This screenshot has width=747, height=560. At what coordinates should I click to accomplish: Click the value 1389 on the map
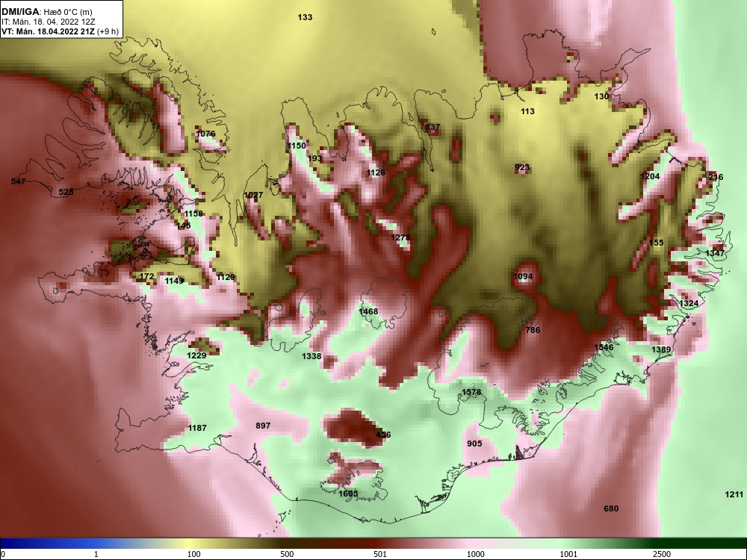pyautogui.click(x=661, y=349)
